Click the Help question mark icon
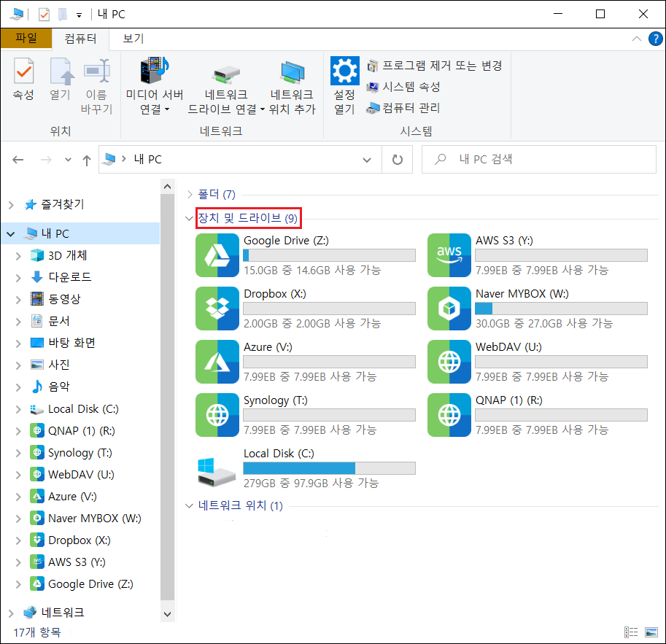The image size is (666, 644). click(x=655, y=39)
